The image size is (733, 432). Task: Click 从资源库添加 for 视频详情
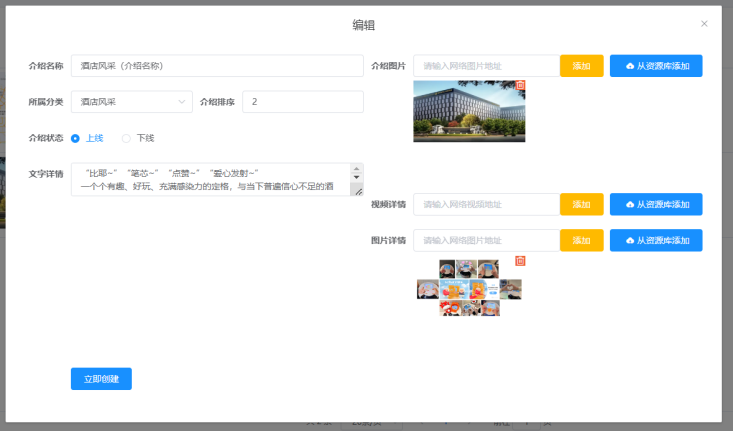(x=656, y=204)
